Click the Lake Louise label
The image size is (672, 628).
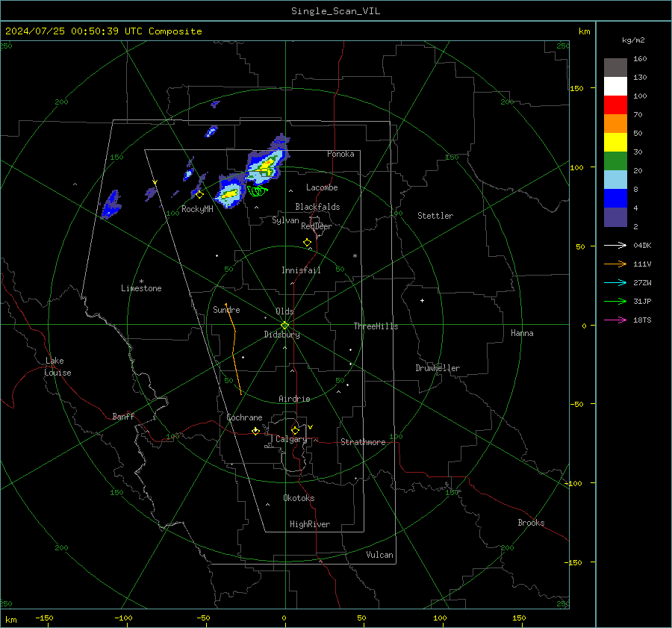click(57, 367)
